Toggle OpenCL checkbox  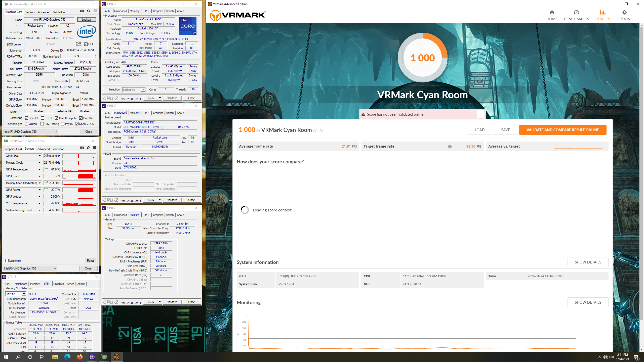tap(26, 118)
